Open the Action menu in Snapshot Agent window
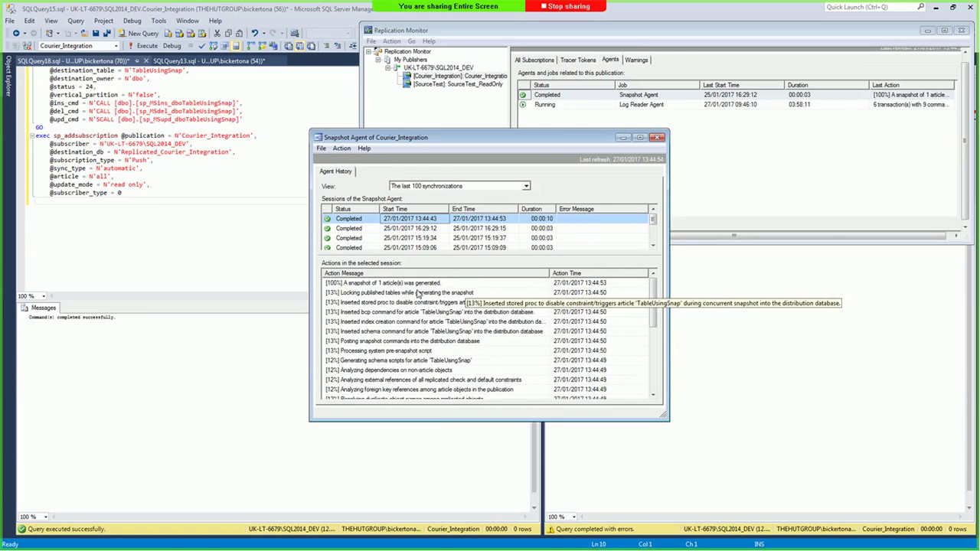 (341, 148)
